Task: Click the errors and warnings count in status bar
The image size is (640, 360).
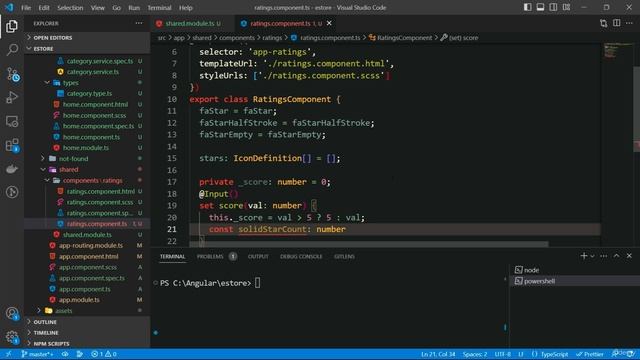Action: click(x=104, y=354)
